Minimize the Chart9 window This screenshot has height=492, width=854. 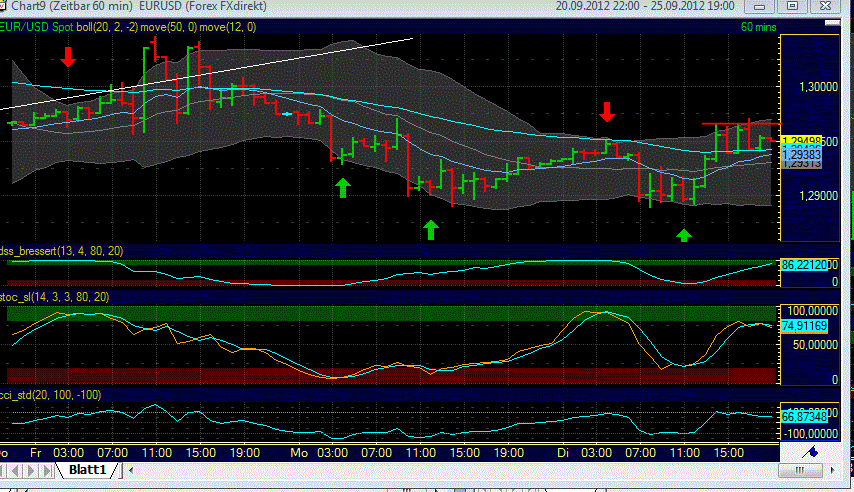759,6
